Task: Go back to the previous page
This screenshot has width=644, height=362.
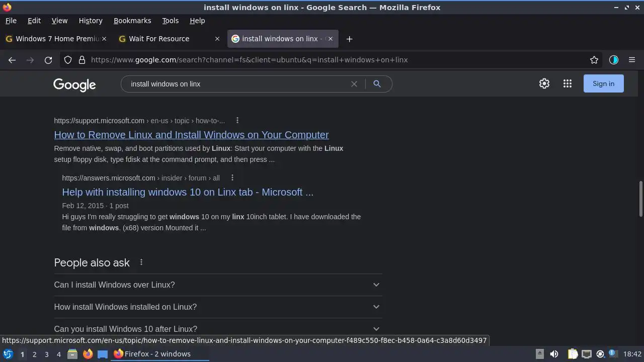Action: (12, 60)
